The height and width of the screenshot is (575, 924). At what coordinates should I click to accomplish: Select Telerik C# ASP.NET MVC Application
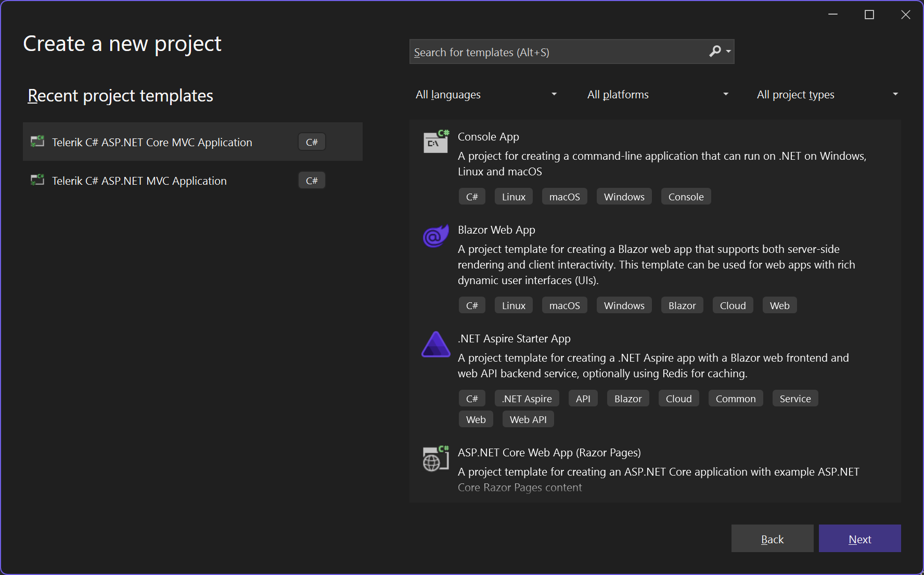coord(139,181)
